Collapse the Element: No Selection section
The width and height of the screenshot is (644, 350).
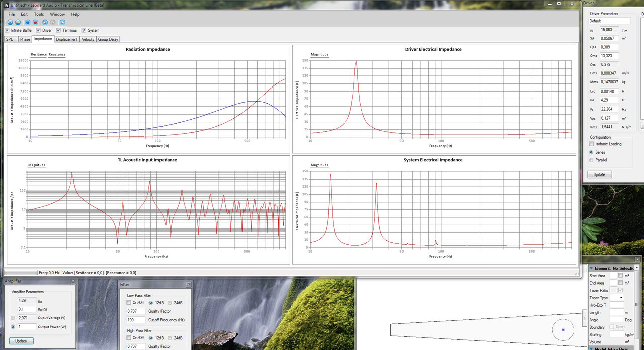[592, 269]
